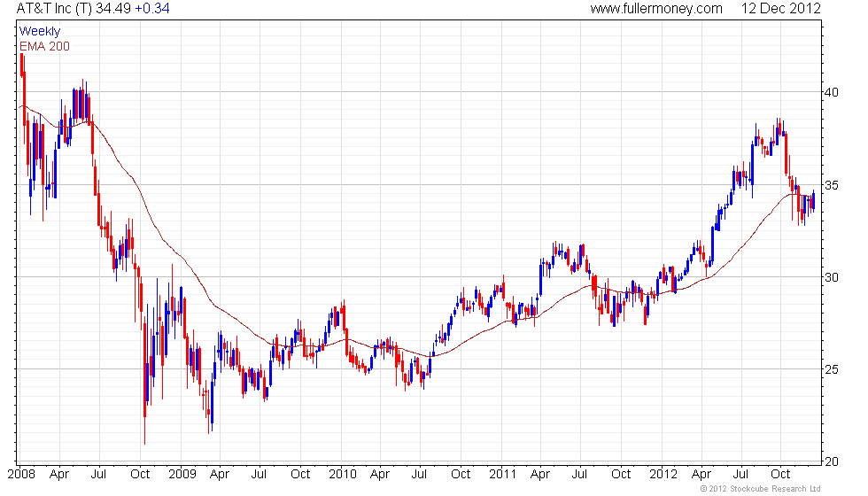
Task: Click the 'Apr' label right after 2008
Action: pyautogui.click(x=59, y=475)
